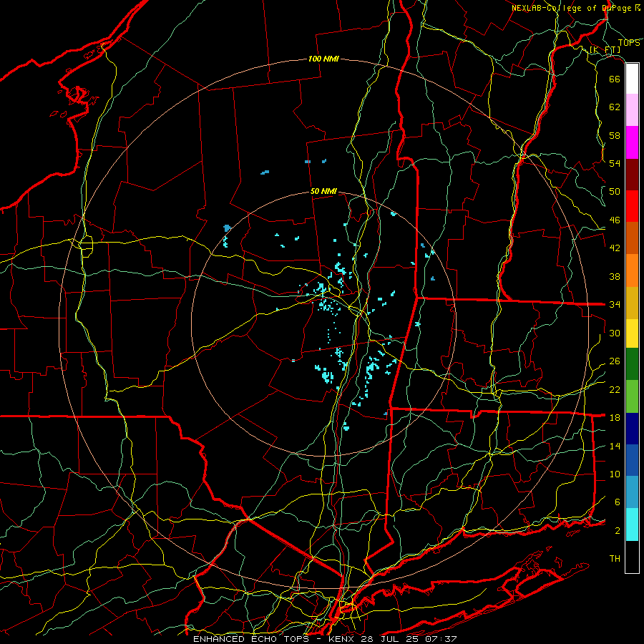The image size is (644, 644).
Task: Click the dark orange swatch between the 46 and 42 labels
Action: tap(632, 238)
